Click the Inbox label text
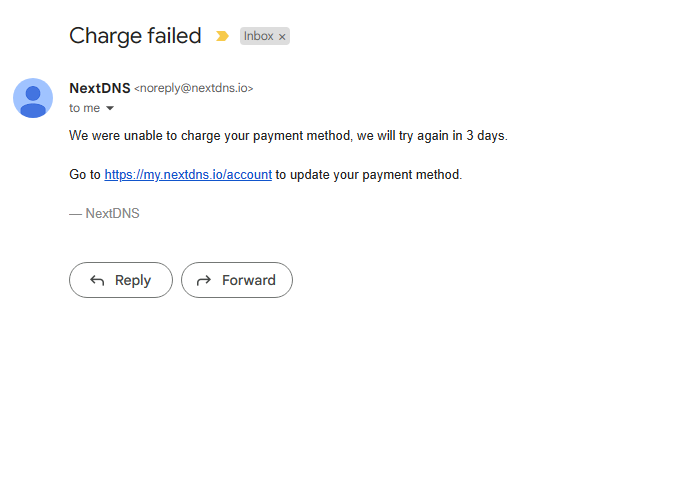Image resolution: width=683 pixels, height=487 pixels. pyautogui.click(x=258, y=36)
